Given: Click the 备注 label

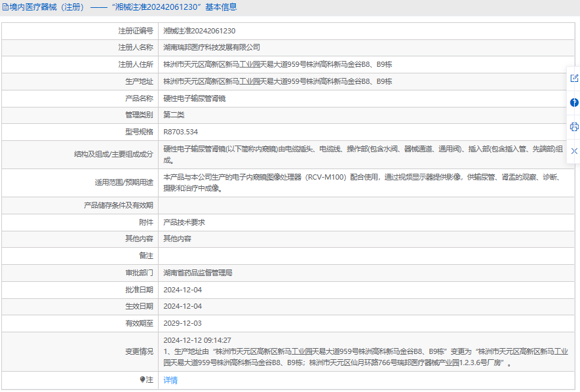Looking at the screenshot, I should click(146, 256).
